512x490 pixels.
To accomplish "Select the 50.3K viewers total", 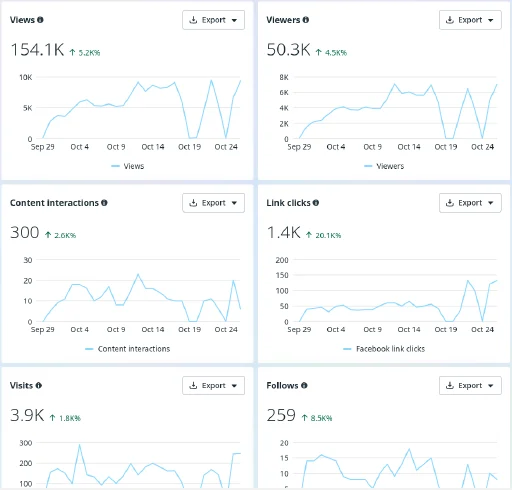I will click(289, 50).
